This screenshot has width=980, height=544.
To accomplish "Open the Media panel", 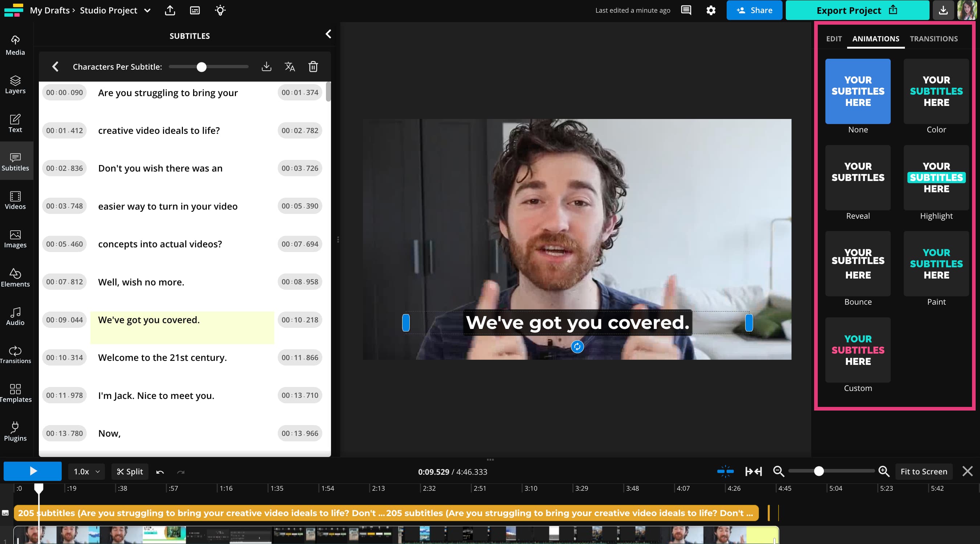I will [x=15, y=45].
